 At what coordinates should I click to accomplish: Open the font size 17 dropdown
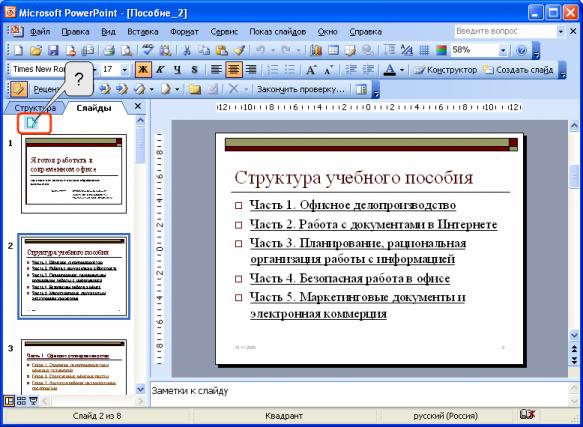124,70
